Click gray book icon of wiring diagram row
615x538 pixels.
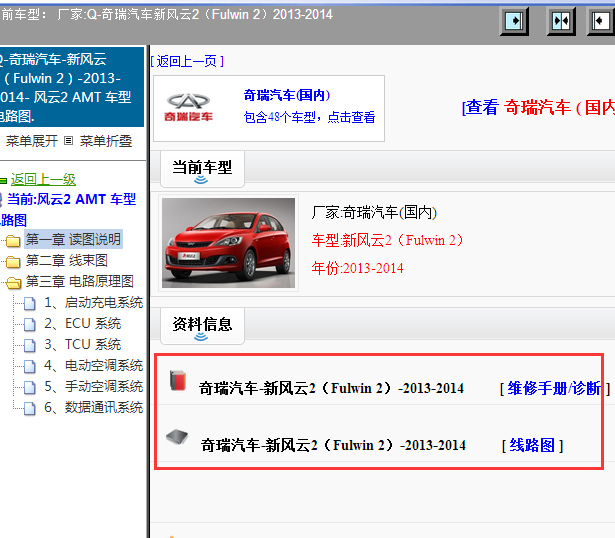pyautogui.click(x=177, y=436)
